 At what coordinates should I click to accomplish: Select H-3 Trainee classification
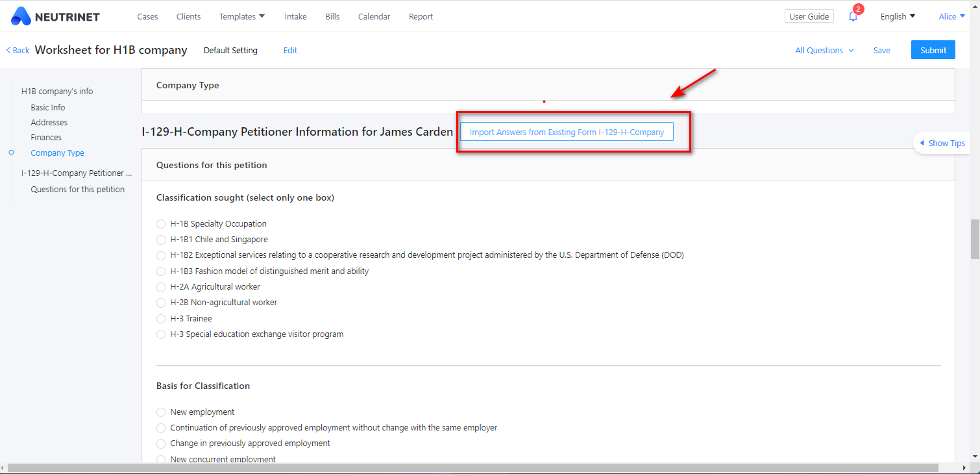tap(161, 319)
